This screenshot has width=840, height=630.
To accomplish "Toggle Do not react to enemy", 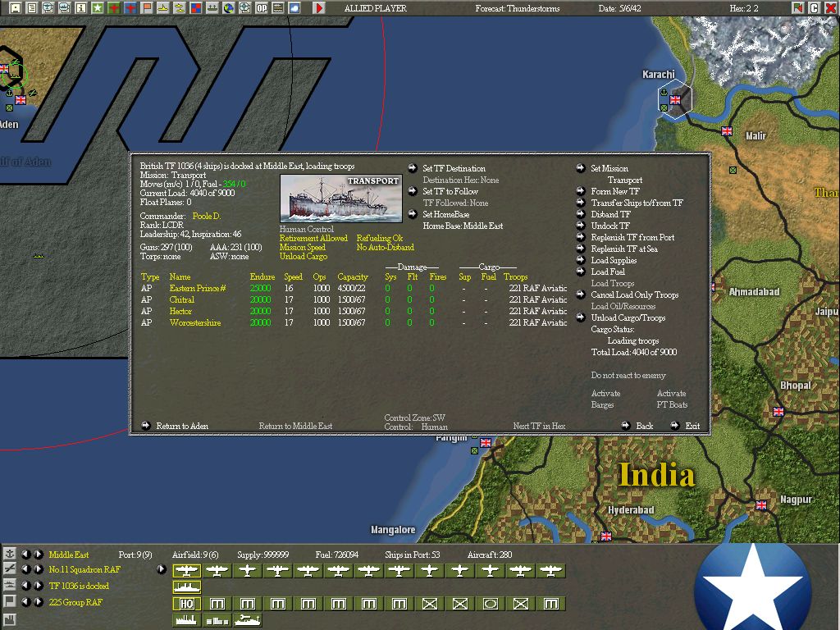I will (x=628, y=376).
